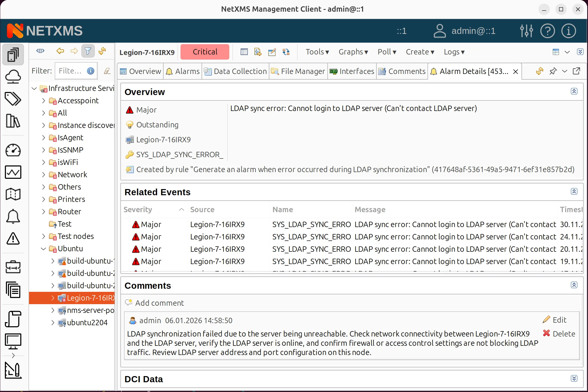Collapse the Ubuntu folder in tree
This screenshot has width=588, height=392.
(x=43, y=249)
